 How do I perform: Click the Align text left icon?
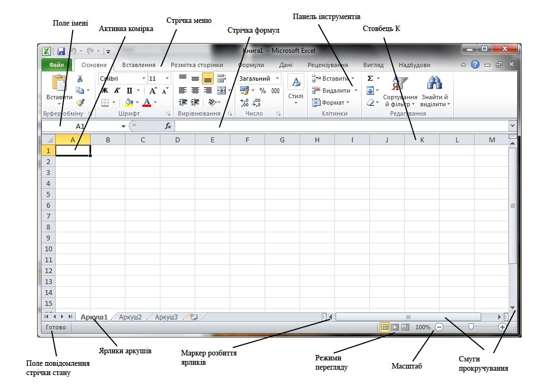[x=183, y=91]
